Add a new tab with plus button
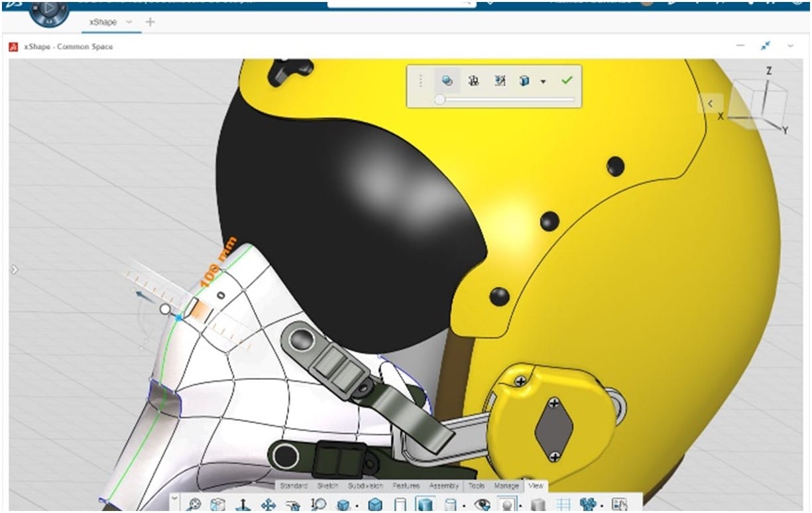Screen dimensions: 812x513 click(150, 22)
